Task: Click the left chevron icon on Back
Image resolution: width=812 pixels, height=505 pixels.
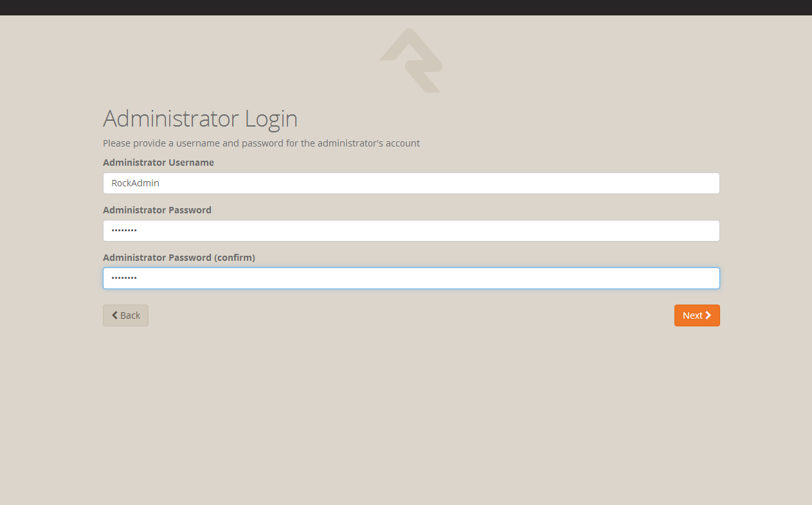Action: [x=114, y=315]
